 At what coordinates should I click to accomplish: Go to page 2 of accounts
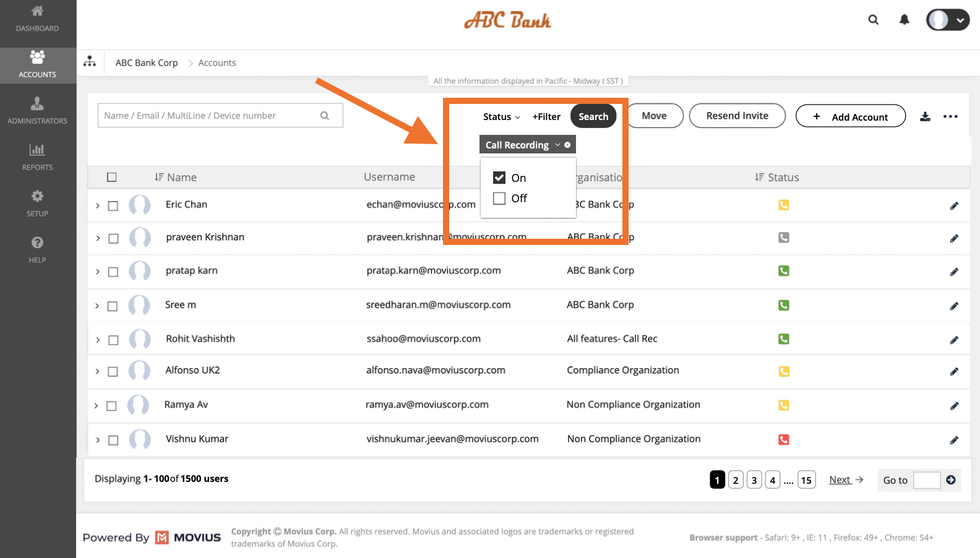click(x=736, y=480)
